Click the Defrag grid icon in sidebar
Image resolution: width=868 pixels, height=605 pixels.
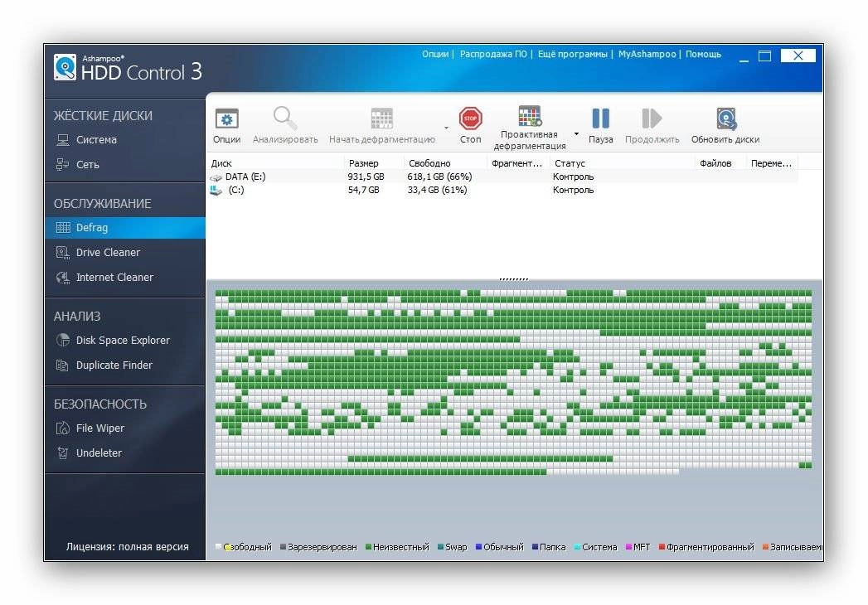point(63,228)
